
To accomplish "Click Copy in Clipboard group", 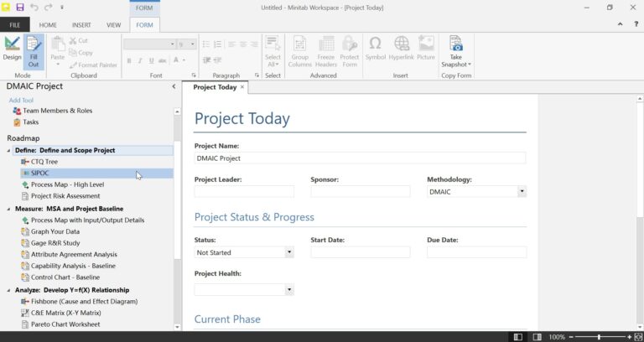I will click(x=80, y=53).
